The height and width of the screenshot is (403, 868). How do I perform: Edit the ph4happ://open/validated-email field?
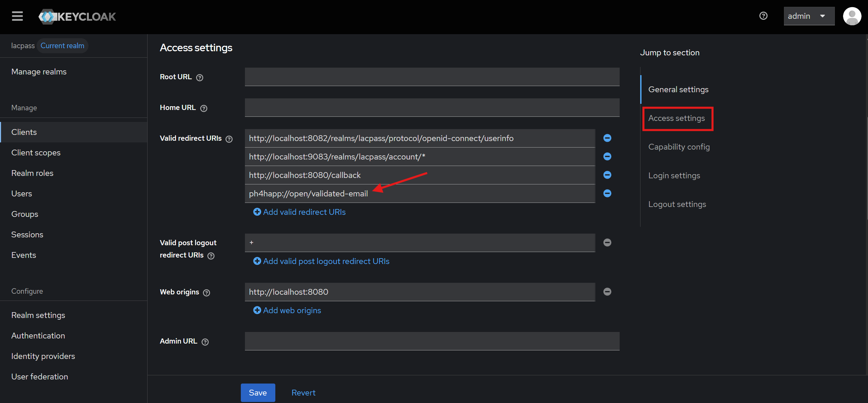420,194
